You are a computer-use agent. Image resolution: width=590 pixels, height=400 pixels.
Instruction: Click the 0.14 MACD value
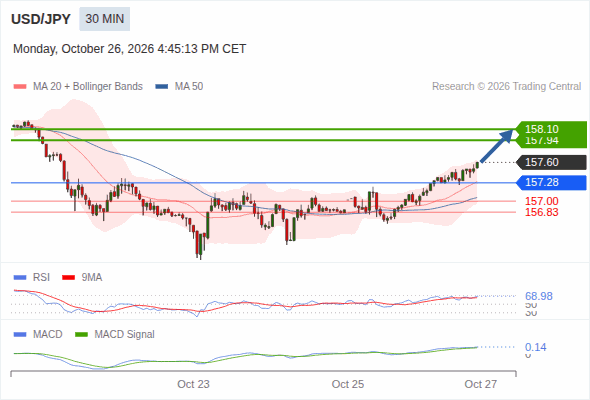tap(536, 347)
